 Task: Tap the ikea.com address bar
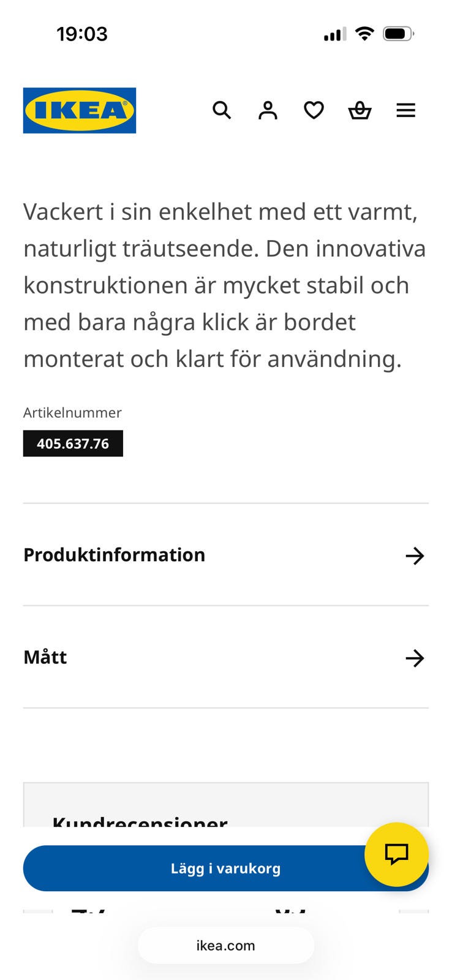[x=225, y=945]
